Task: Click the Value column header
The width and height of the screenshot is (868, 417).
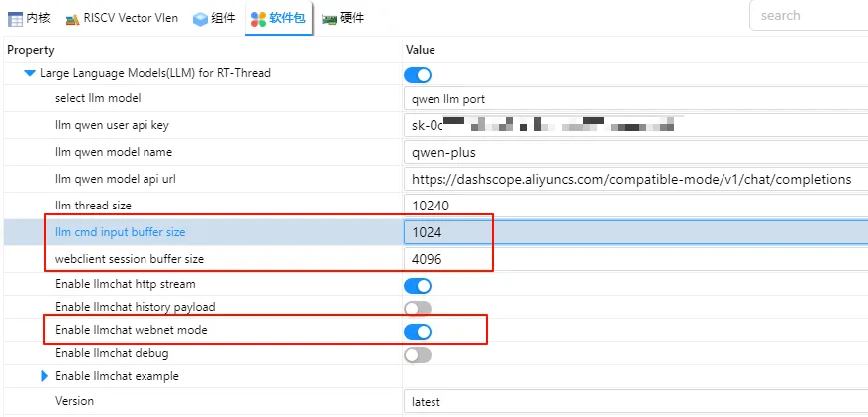Action: point(421,50)
